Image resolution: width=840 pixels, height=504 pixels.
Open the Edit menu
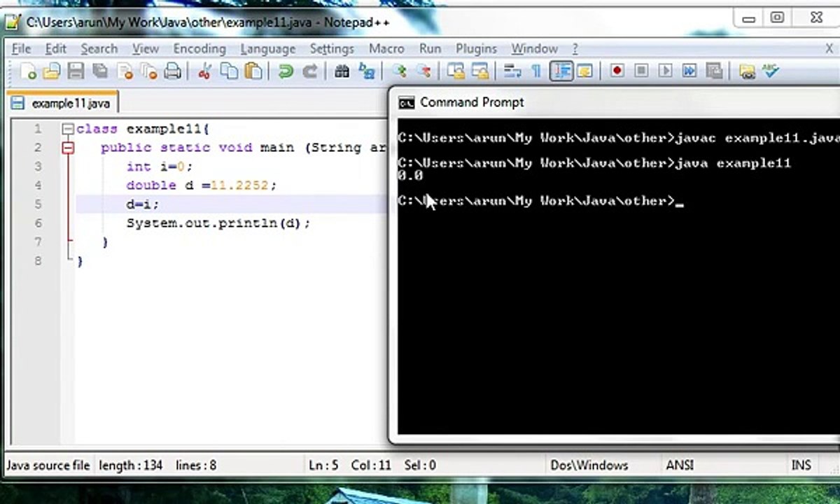tap(56, 48)
